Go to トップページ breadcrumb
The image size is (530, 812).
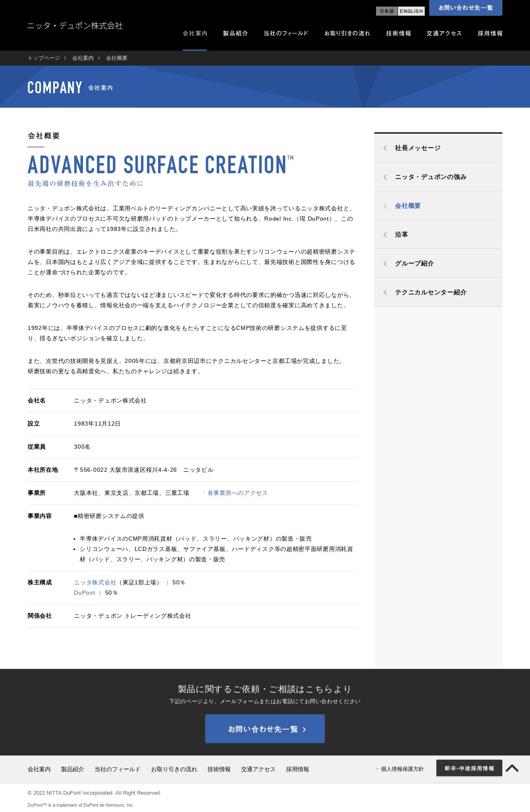click(44, 58)
